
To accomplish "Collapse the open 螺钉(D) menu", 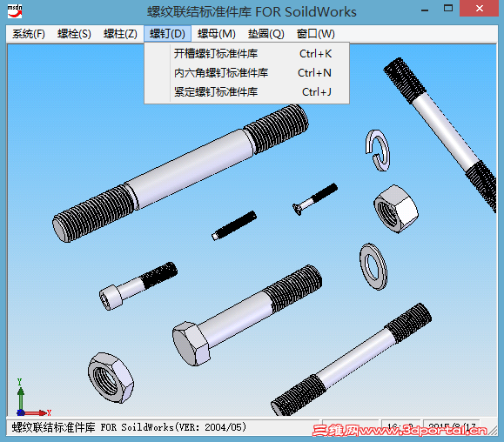I will click(x=167, y=34).
